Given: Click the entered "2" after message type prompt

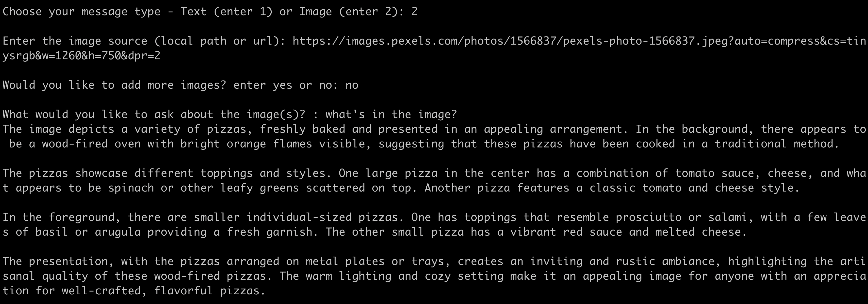Looking at the screenshot, I should 414,12.
